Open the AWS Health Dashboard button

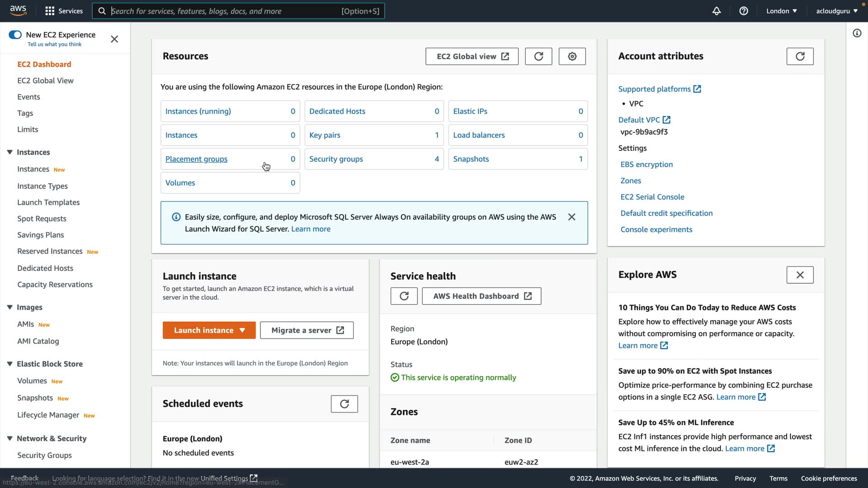click(481, 296)
